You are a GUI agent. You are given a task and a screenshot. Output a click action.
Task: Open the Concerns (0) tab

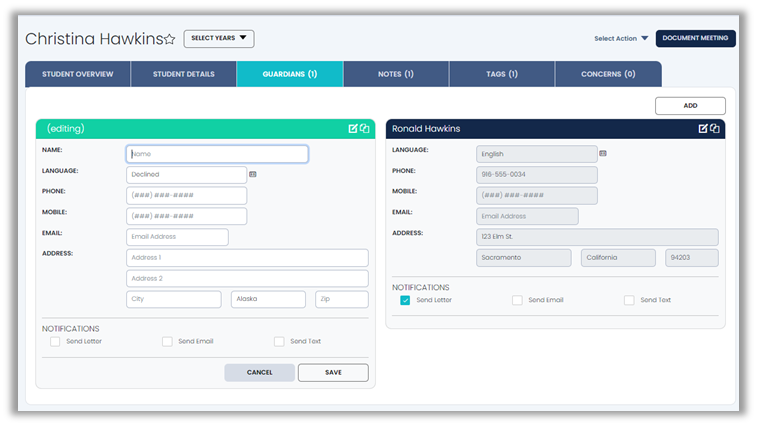click(608, 74)
